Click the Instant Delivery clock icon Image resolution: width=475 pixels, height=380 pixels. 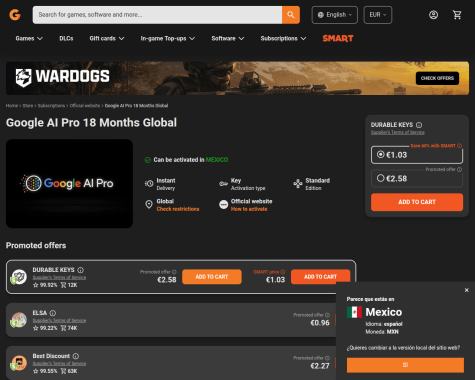click(x=149, y=183)
